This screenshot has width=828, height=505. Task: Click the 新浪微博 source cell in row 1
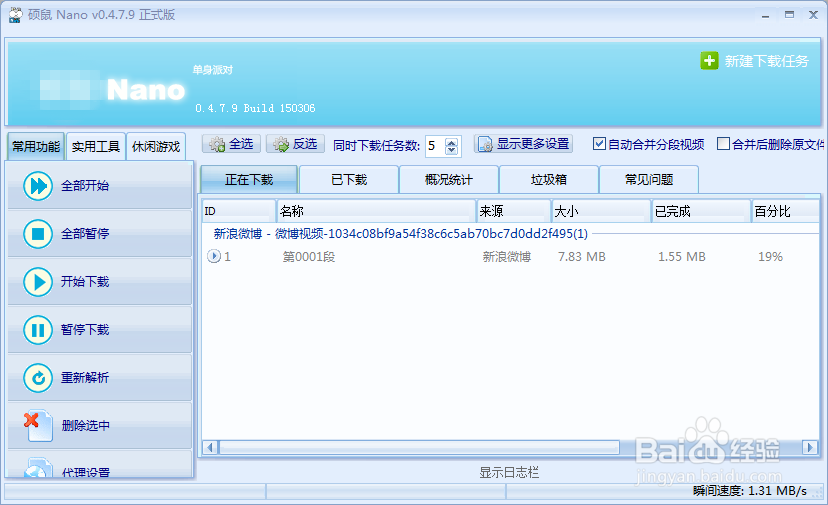point(506,257)
